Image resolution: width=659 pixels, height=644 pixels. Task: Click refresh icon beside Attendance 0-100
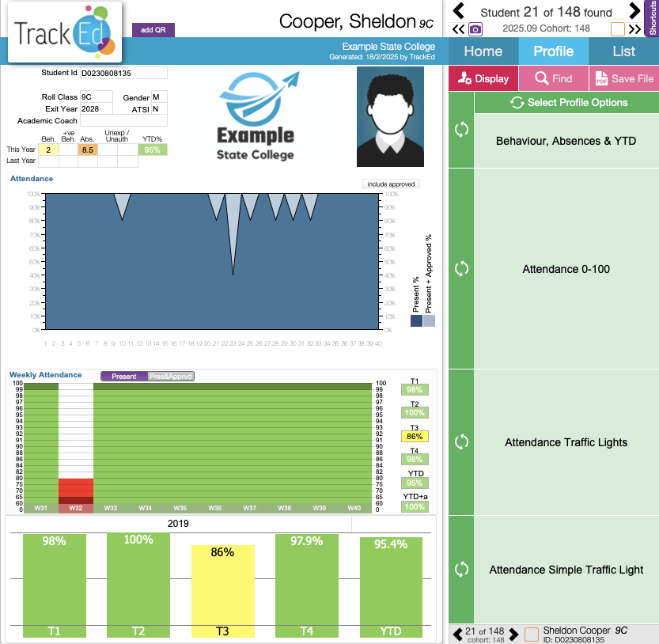click(x=462, y=269)
